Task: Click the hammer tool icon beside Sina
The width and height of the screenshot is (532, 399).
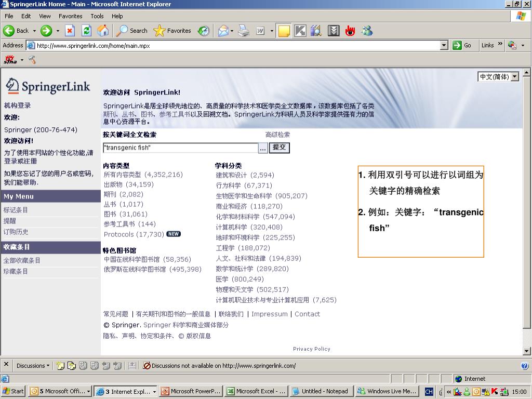Action: [x=32, y=60]
